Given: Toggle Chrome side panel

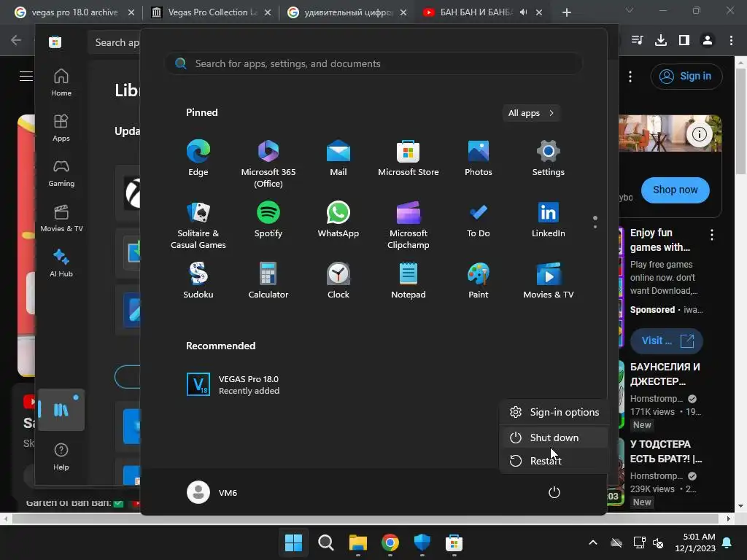Looking at the screenshot, I should click(x=684, y=40).
